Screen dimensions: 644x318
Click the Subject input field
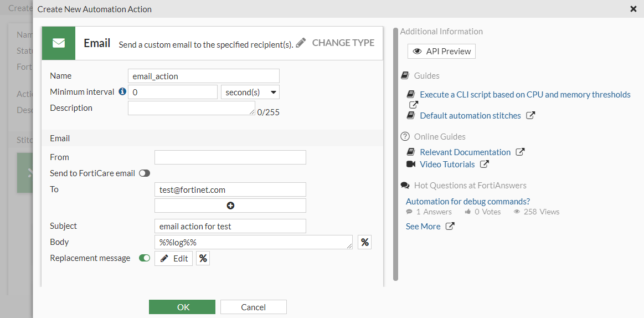click(x=230, y=226)
